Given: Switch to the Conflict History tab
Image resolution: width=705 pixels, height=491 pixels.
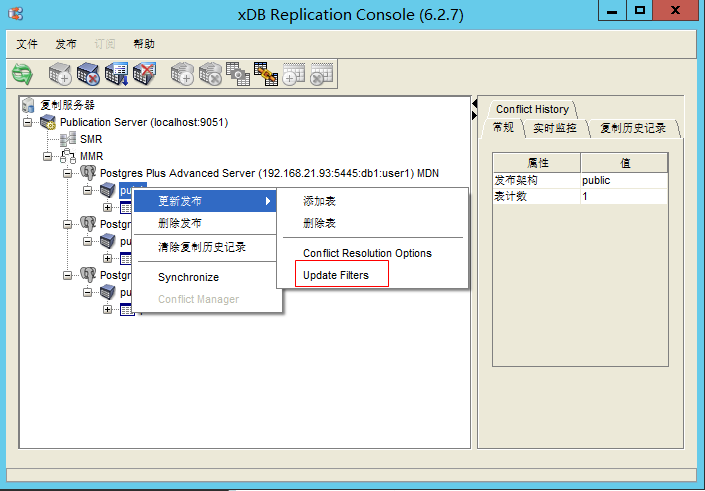Looking at the screenshot, I should [532, 109].
